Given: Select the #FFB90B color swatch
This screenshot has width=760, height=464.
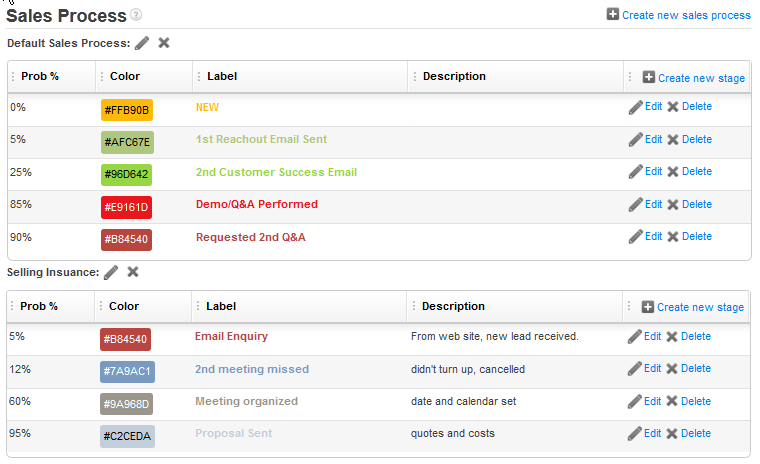Looking at the screenshot, I should coord(127,110).
